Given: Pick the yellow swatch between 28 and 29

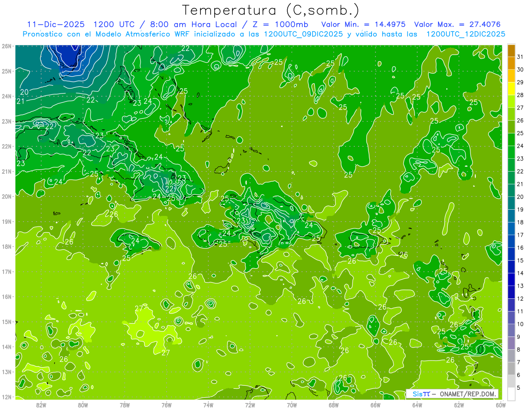Looking at the screenshot, I should (x=511, y=89).
